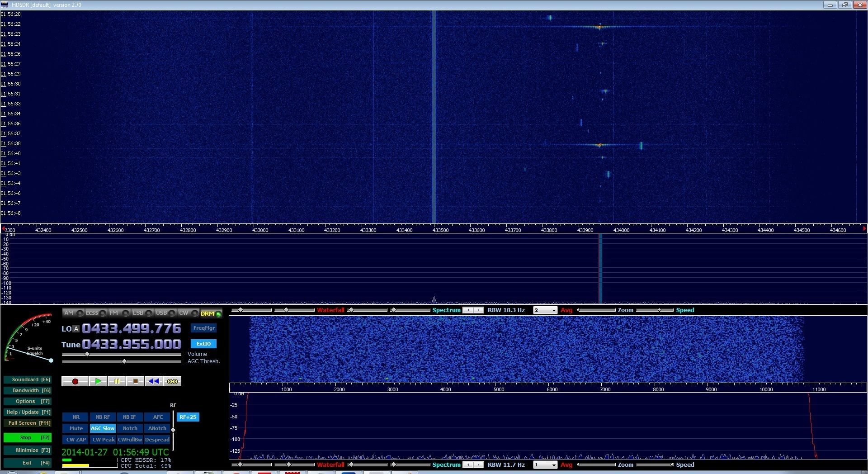Toggle the NB IF noise blanker
This screenshot has width=868, height=474.
tap(130, 417)
